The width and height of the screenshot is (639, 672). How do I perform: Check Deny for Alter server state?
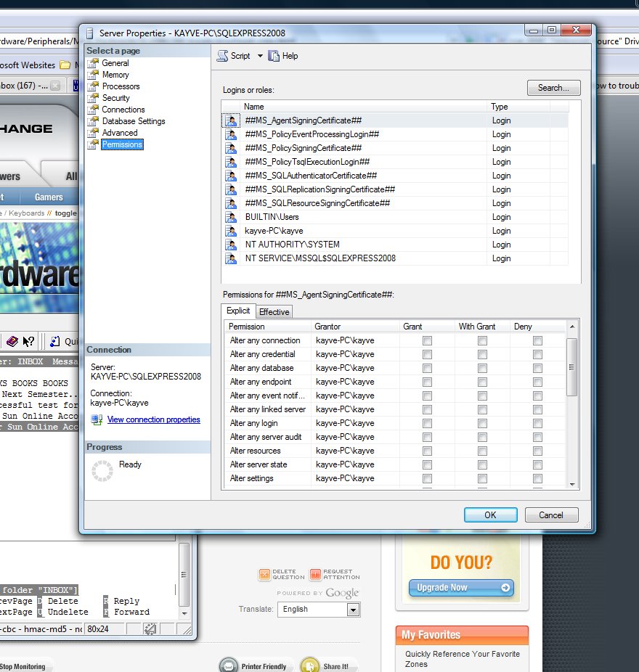pos(537,464)
